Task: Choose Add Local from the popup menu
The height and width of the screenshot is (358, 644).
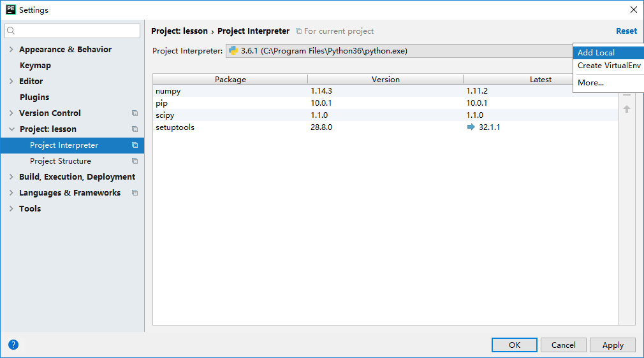Action: pyautogui.click(x=608, y=52)
